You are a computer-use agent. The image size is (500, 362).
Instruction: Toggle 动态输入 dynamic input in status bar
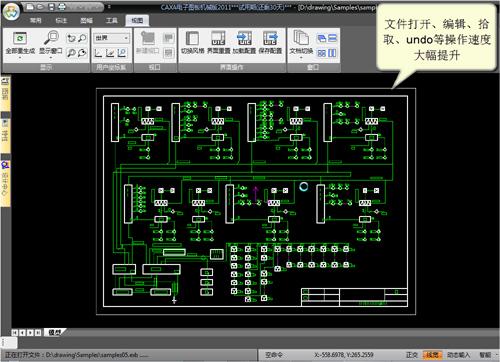[458, 355]
